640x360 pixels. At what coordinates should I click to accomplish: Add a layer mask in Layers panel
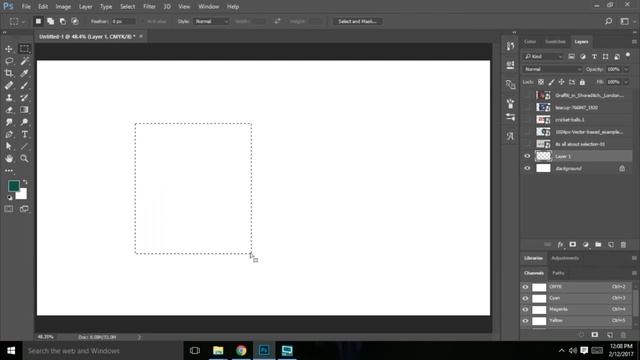pyautogui.click(x=573, y=244)
